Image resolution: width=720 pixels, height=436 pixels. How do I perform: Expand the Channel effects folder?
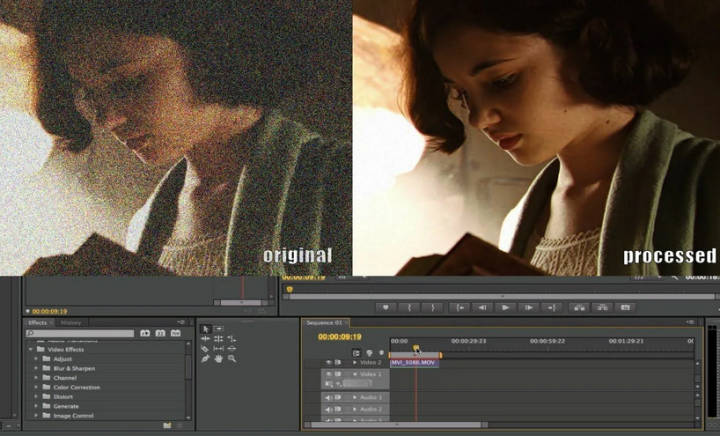(x=36, y=378)
